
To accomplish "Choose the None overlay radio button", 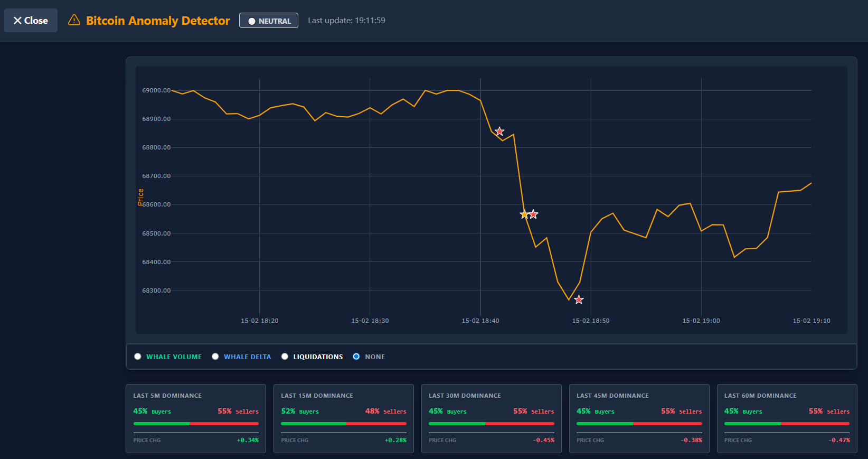I will coord(356,357).
